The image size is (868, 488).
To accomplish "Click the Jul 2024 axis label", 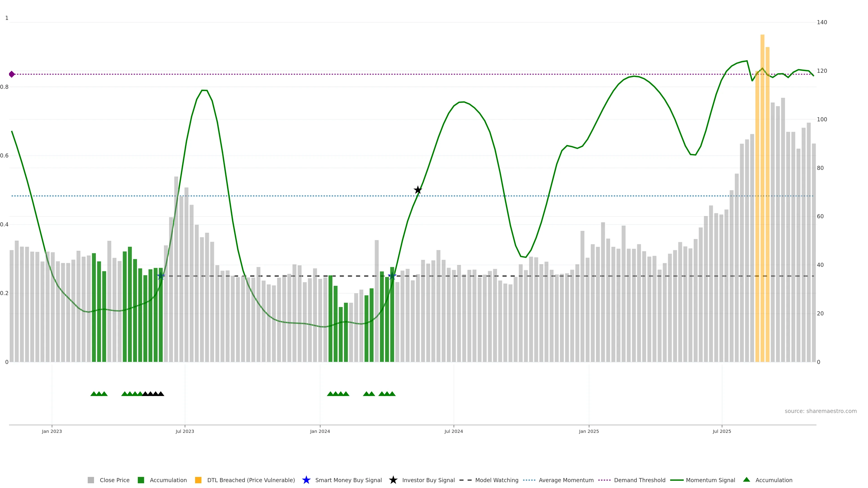I will (453, 431).
